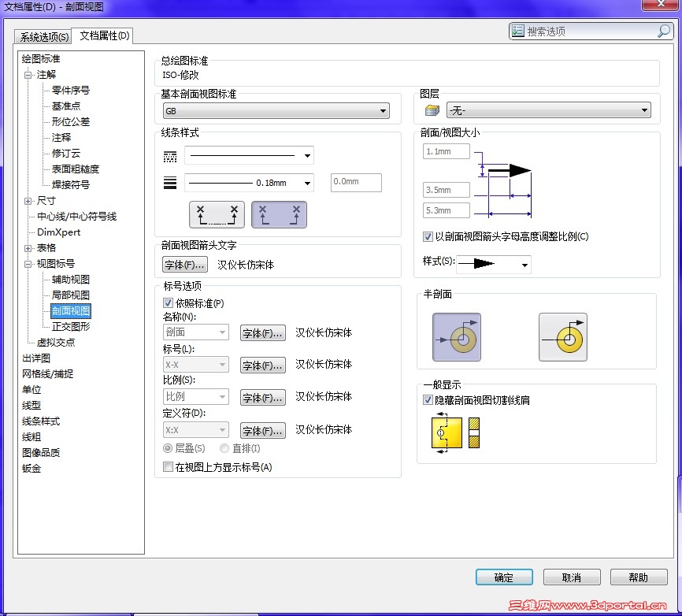Open the 名称 剖面 dropdown

[196, 332]
